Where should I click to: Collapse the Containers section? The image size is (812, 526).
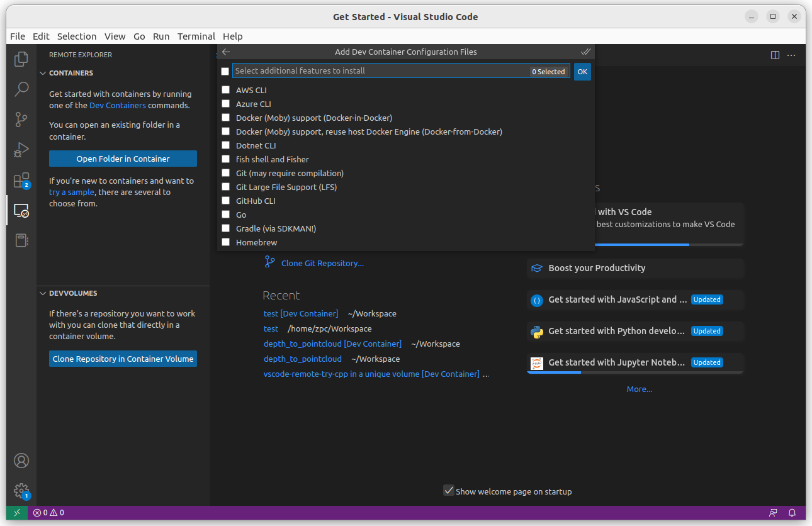tap(43, 73)
